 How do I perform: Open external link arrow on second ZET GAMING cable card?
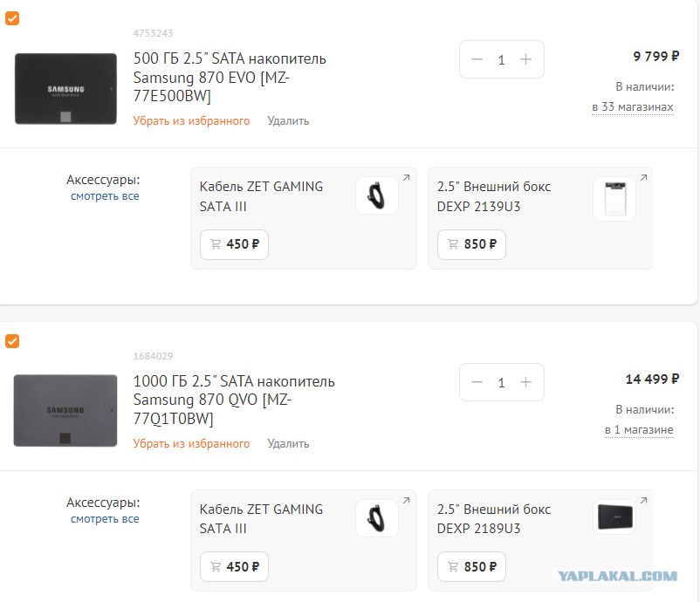pyautogui.click(x=406, y=501)
